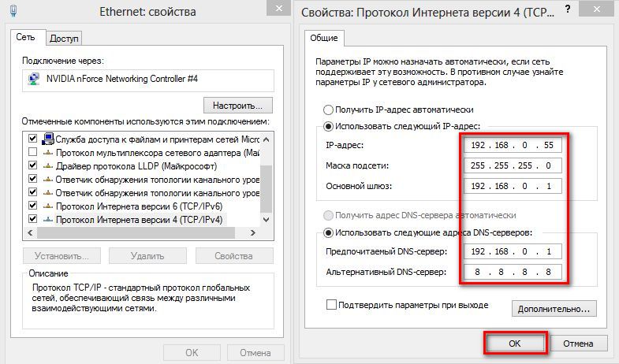Click the 'Протокол мультиплексора' item icon

48,152
